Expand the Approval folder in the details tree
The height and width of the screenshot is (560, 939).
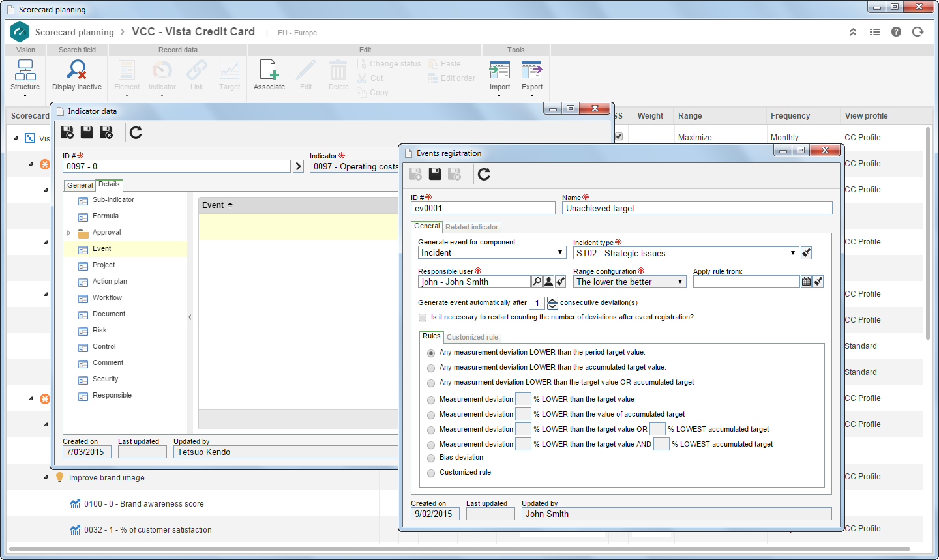pos(68,233)
